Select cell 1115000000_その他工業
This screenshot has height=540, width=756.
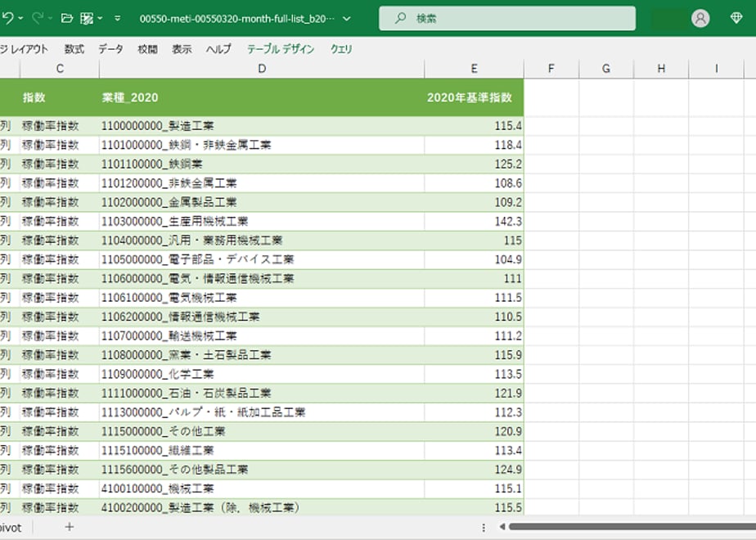(x=262, y=431)
